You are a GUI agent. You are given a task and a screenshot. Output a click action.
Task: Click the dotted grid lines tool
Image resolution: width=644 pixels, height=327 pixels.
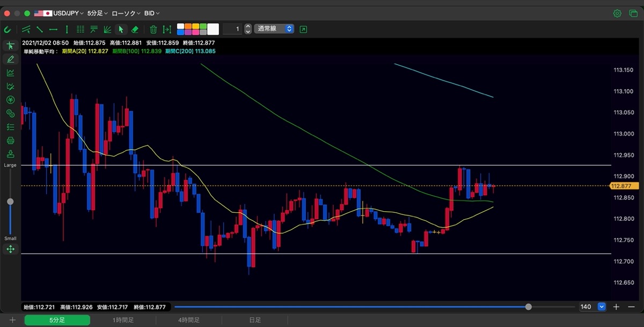[x=80, y=29]
